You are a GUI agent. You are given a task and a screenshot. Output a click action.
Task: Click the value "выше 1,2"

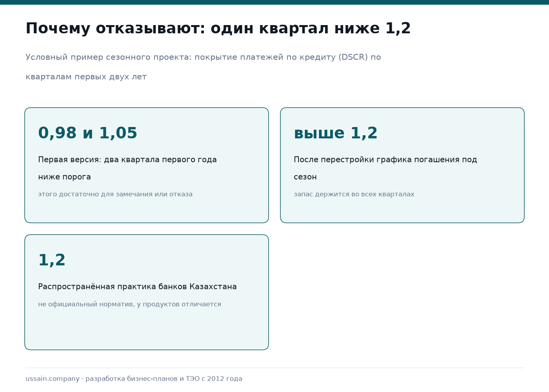(336, 133)
